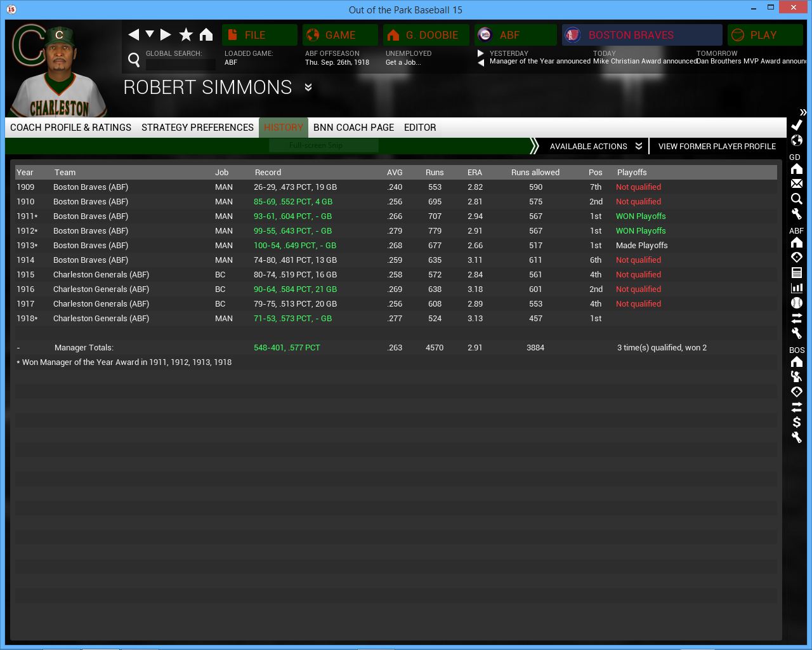Click the star bookmark icon
The width and height of the screenshot is (812, 650).
tap(186, 34)
